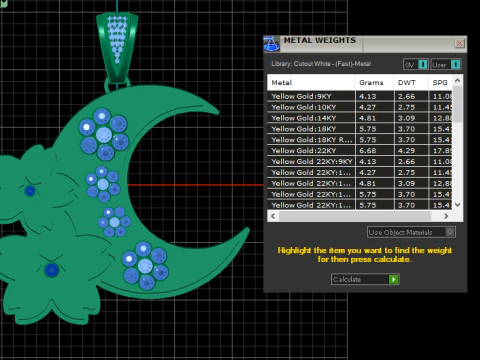The height and width of the screenshot is (360, 480).
Task: Select the pendant bail with pavé stones
Action: point(117,47)
